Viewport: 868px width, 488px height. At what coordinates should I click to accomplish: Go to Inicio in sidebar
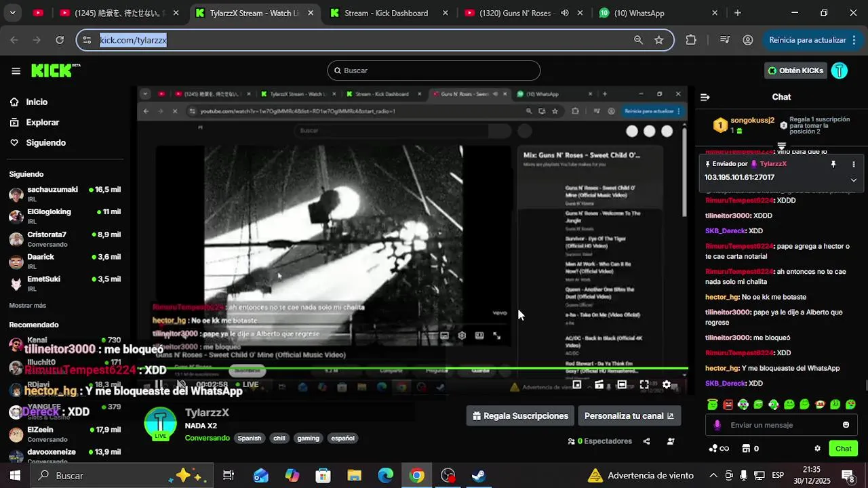(x=37, y=102)
